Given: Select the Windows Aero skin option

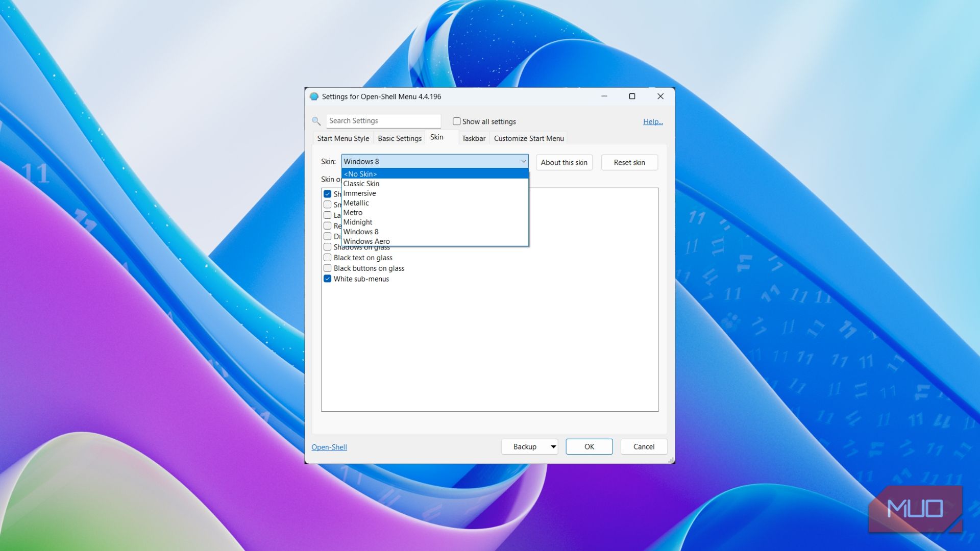Looking at the screenshot, I should pos(435,241).
